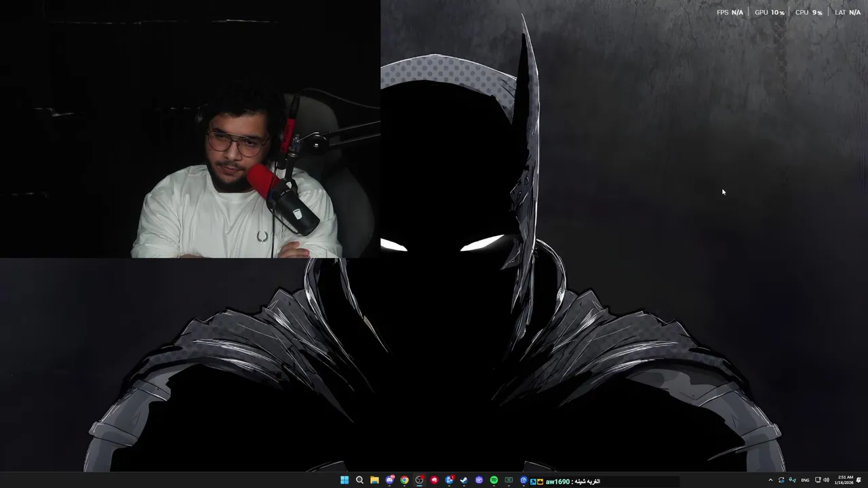Launch Google Chrome from the taskbar

pyautogui.click(x=404, y=481)
